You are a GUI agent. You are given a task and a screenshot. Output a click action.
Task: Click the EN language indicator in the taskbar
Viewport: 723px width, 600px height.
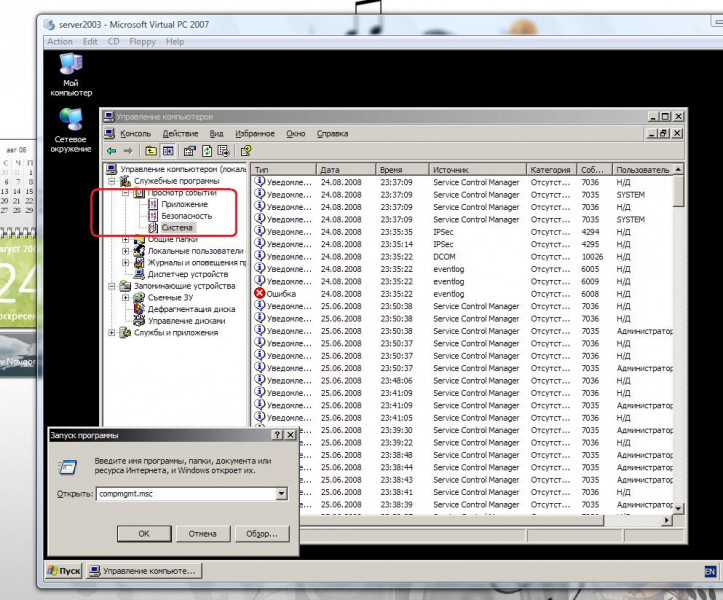[x=710, y=571]
